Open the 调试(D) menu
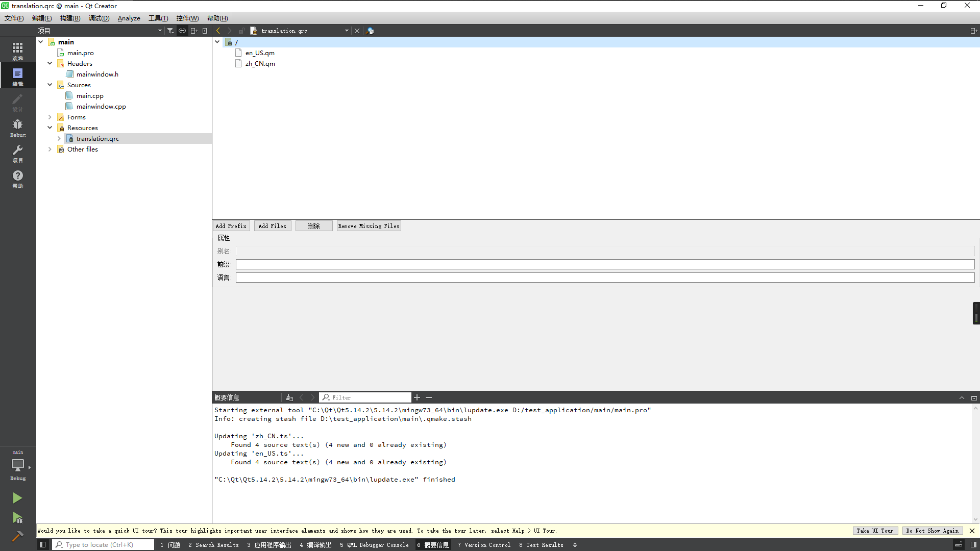 click(99, 18)
